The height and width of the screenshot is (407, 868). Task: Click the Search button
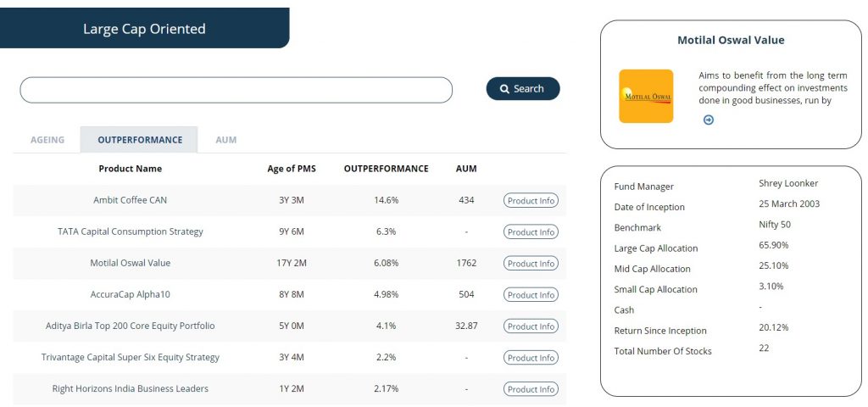pos(522,88)
